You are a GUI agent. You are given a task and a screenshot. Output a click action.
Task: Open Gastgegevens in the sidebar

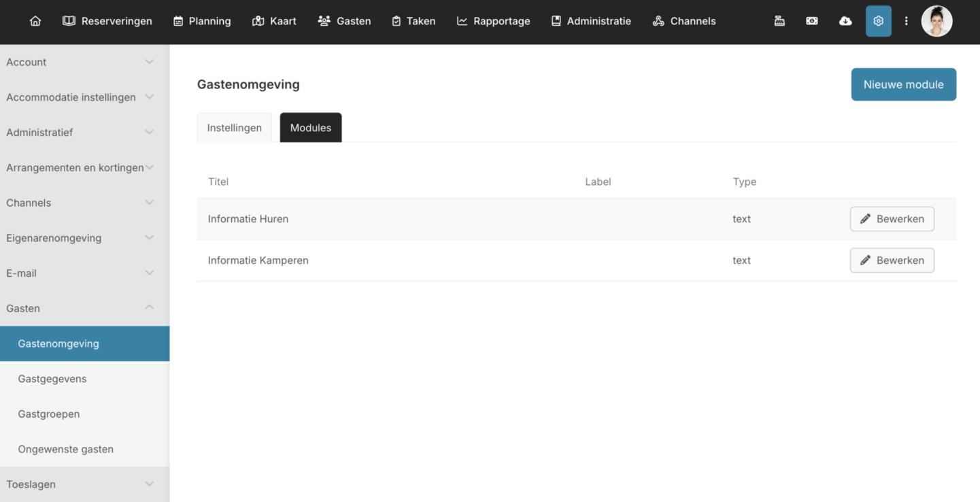click(52, 379)
